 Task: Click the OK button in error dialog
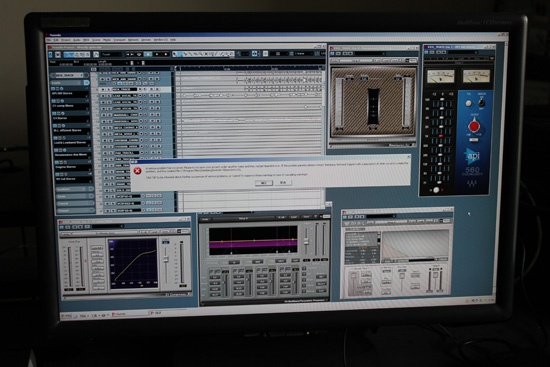click(x=264, y=183)
